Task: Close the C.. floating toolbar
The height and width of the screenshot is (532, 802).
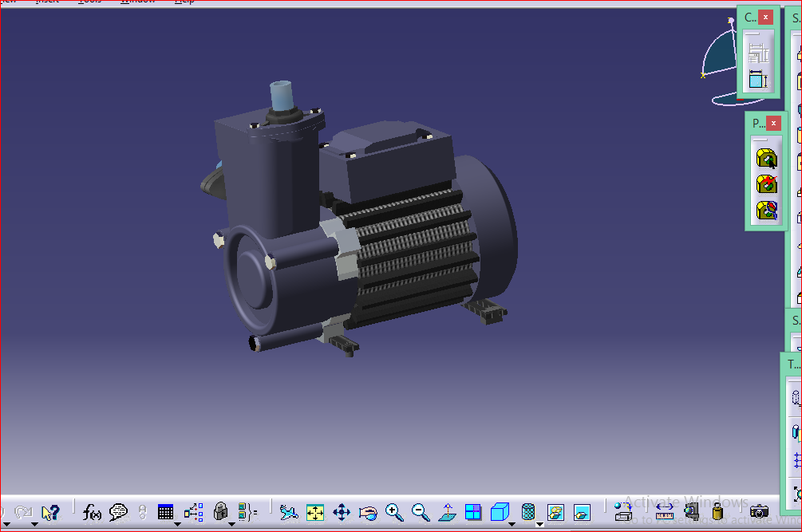Action: coord(765,18)
